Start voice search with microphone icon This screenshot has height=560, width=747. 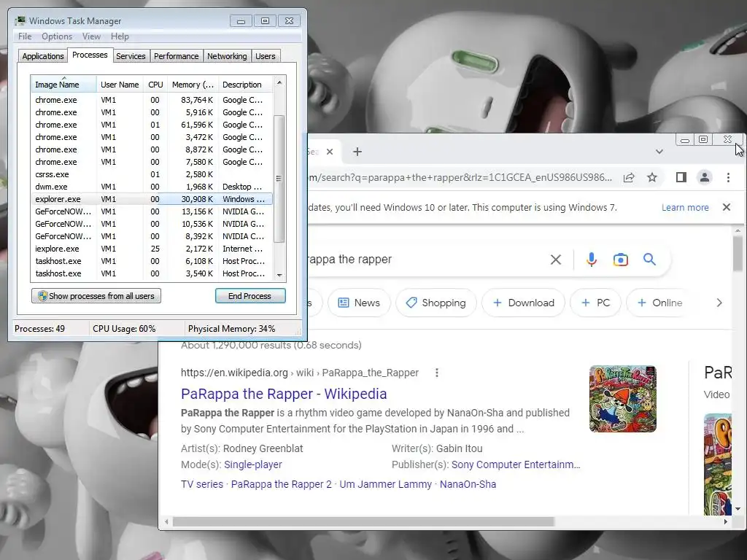tap(592, 260)
